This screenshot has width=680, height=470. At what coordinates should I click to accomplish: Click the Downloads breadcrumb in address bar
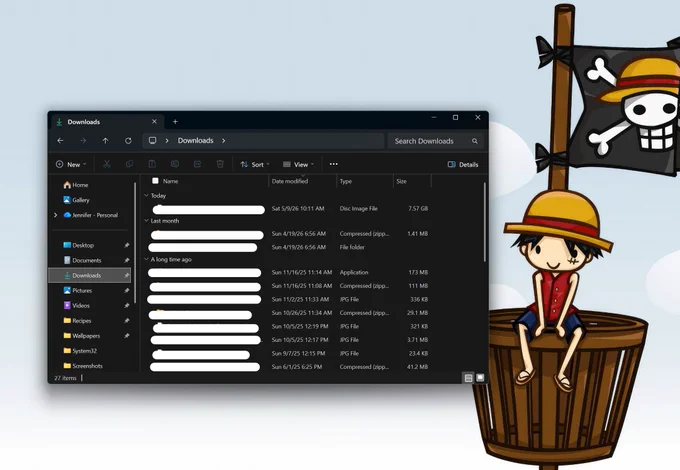(195, 140)
